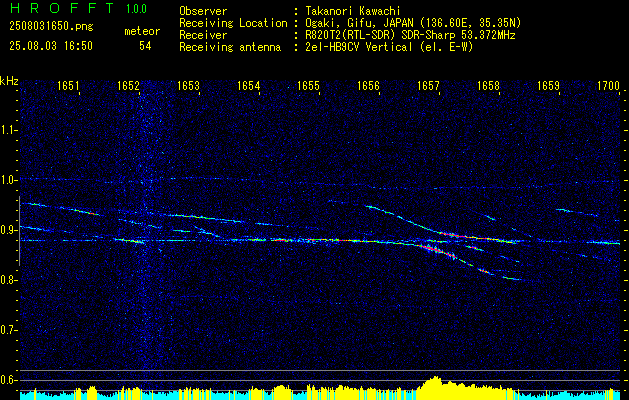
Task: Click the 1700 time marker
Action: pyautogui.click(x=609, y=85)
